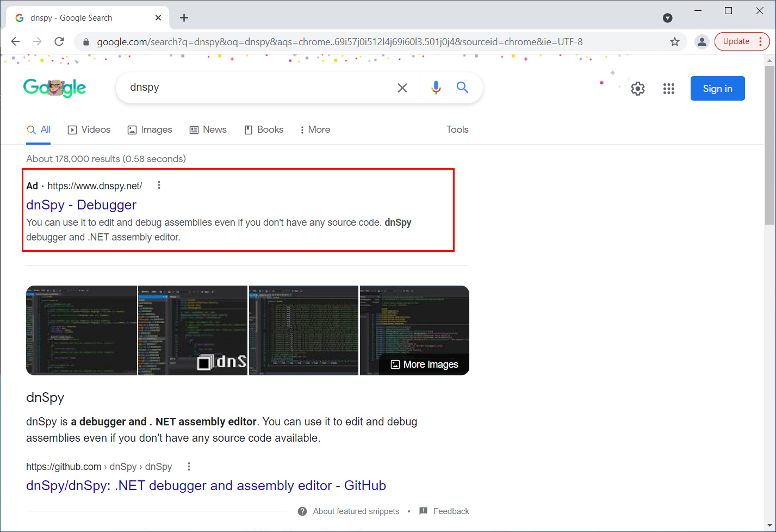Switch to the Images tab
This screenshot has width=776, height=532.
coord(150,130)
